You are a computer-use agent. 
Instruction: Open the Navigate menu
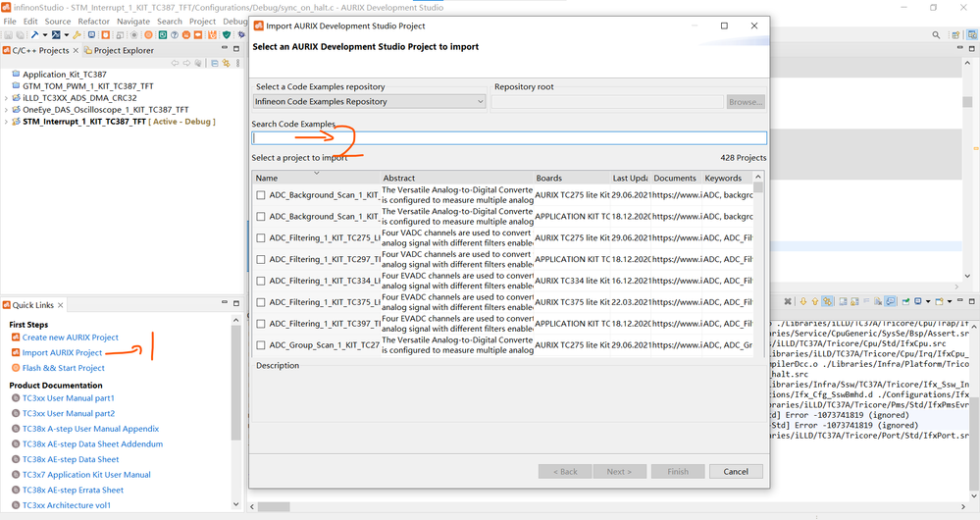click(133, 21)
